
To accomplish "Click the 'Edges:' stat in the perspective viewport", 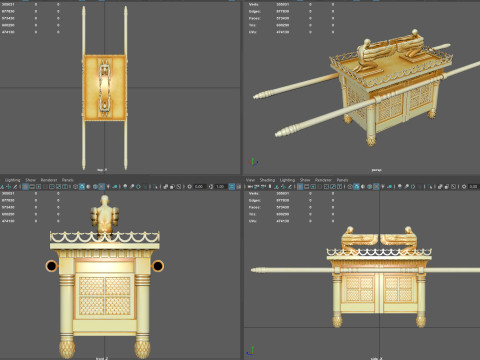I will point(255,11).
